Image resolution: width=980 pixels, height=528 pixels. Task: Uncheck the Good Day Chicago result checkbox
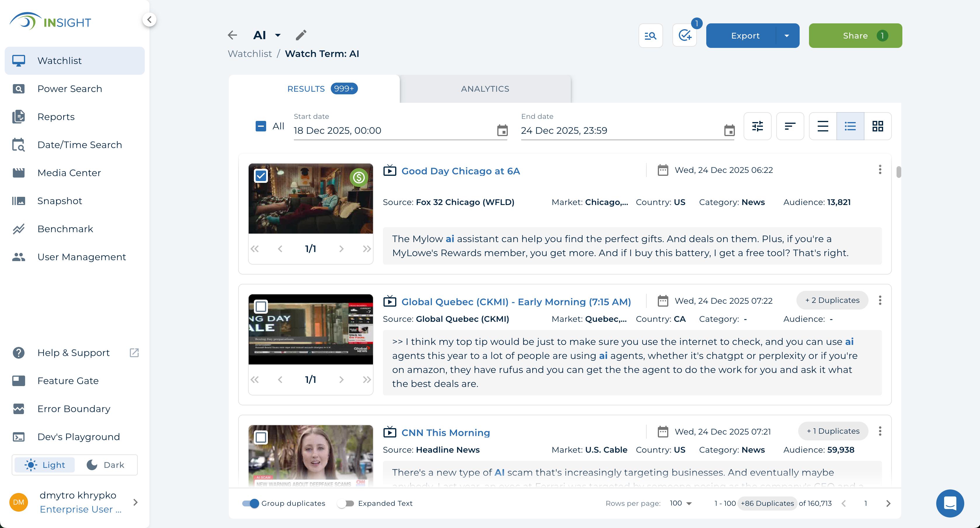[261, 176]
